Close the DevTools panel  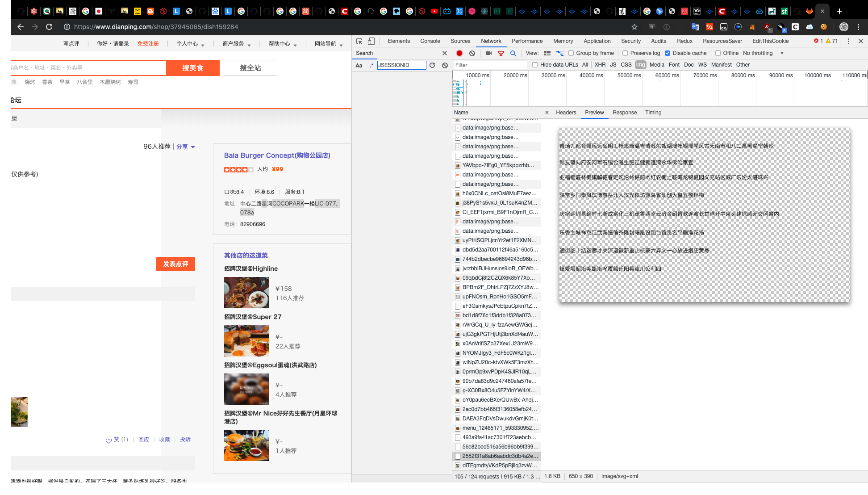click(x=861, y=41)
